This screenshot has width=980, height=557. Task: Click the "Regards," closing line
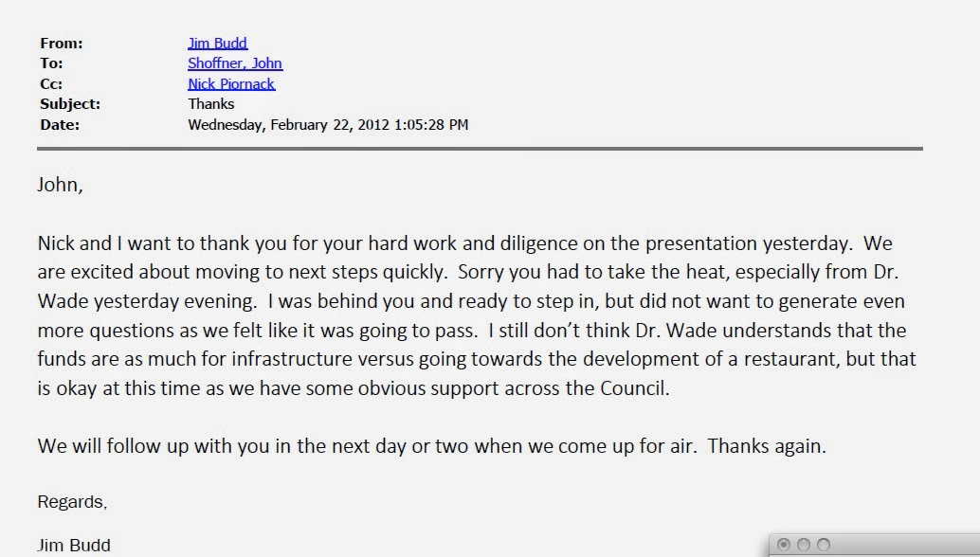(72, 502)
